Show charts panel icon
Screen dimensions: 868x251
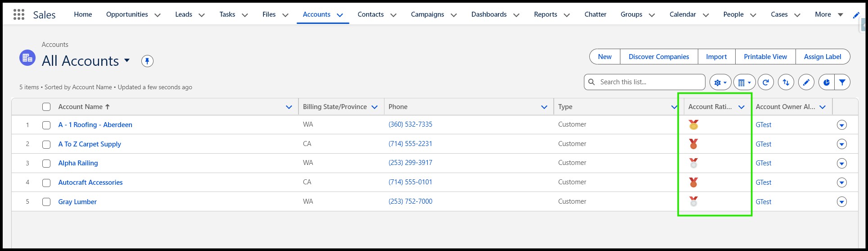tap(827, 82)
